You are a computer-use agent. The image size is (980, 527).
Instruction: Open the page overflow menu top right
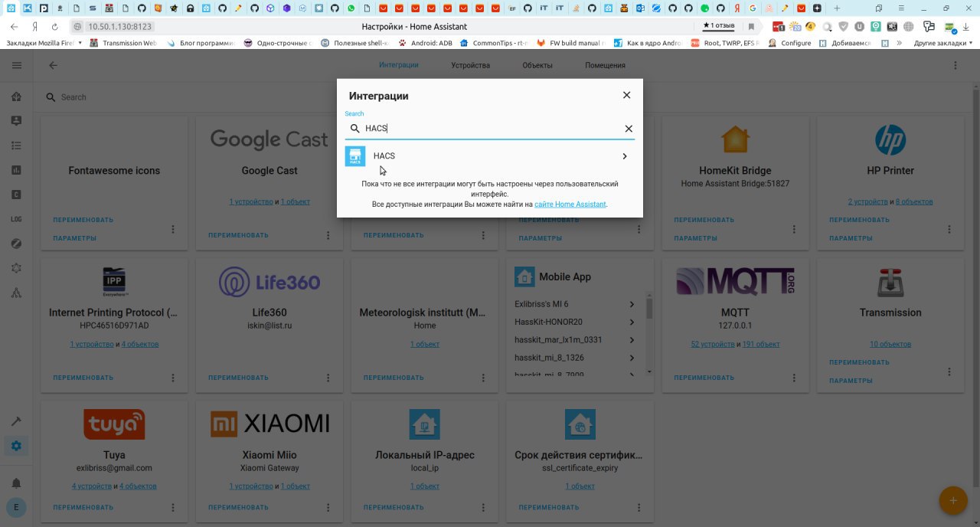tap(955, 66)
